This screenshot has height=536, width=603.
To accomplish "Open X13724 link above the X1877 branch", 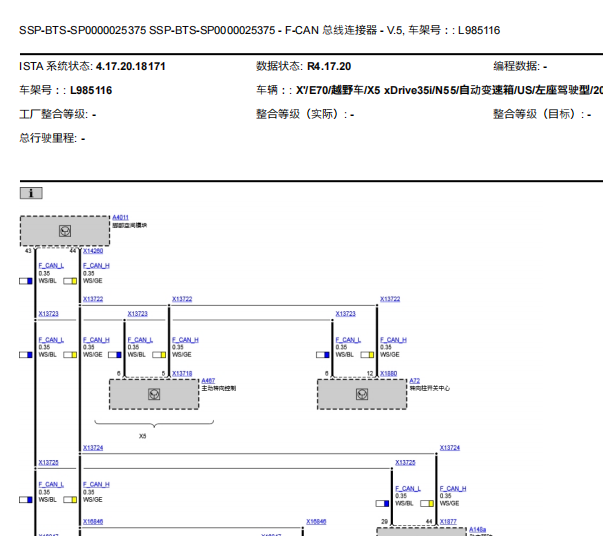I will point(450,448).
